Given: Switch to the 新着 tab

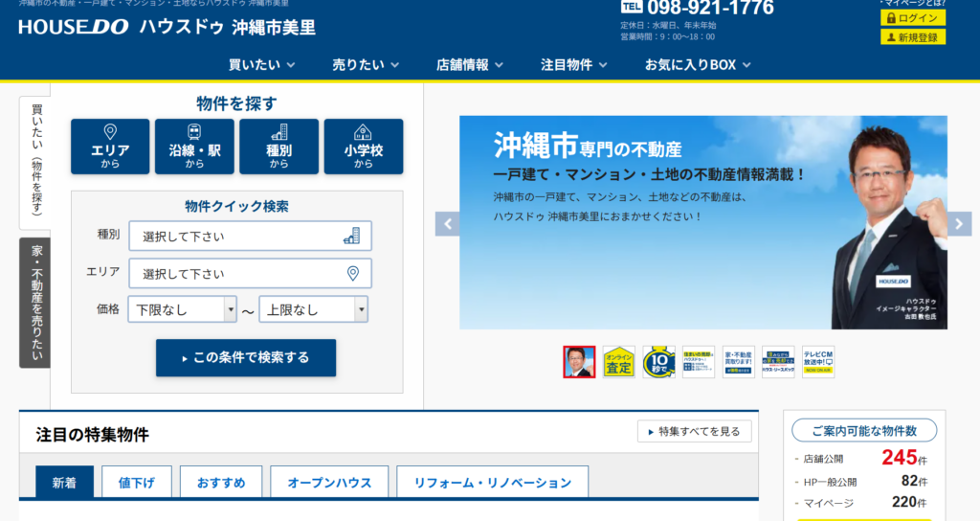Looking at the screenshot, I should [64, 483].
